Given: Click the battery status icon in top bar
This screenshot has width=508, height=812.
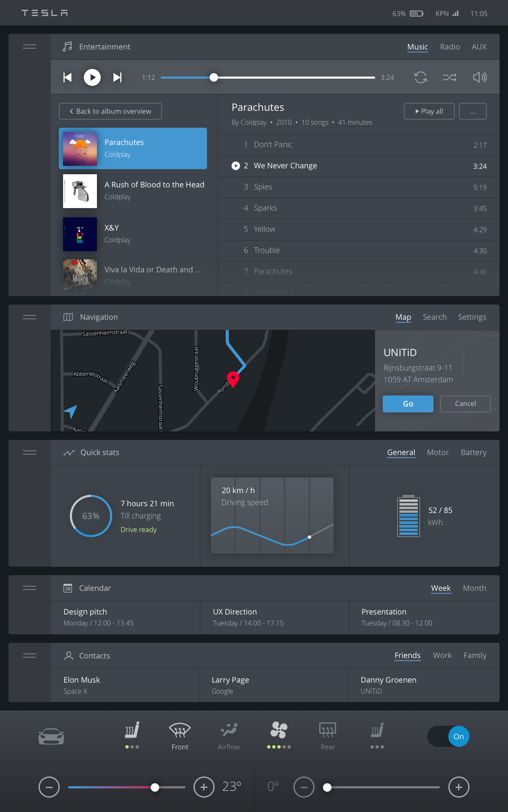Looking at the screenshot, I should pos(417,14).
